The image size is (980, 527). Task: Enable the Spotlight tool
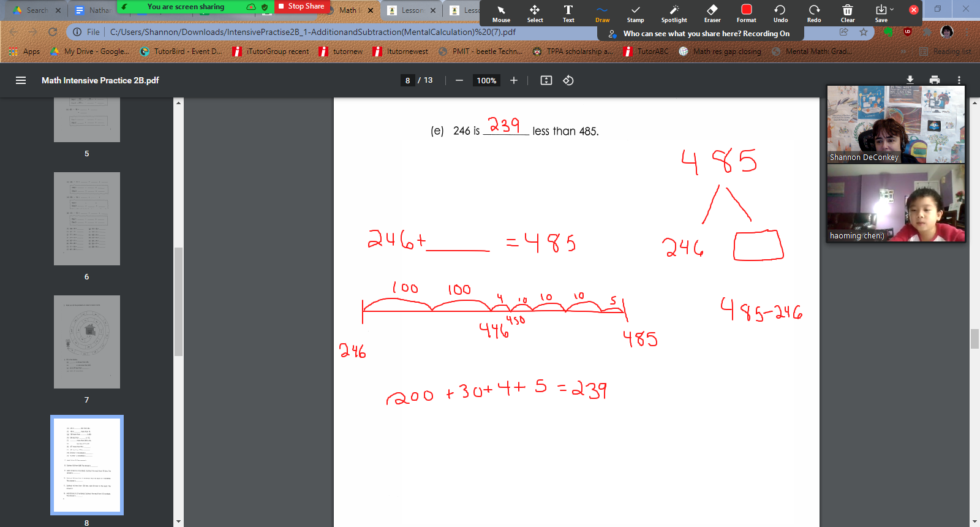(x=674, y=13)
